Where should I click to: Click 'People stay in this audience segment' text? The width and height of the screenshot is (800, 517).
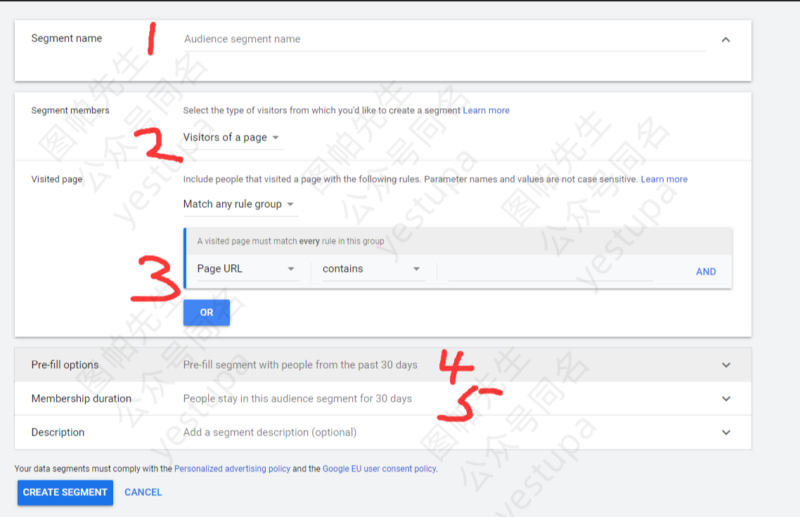tap(297, 399)
